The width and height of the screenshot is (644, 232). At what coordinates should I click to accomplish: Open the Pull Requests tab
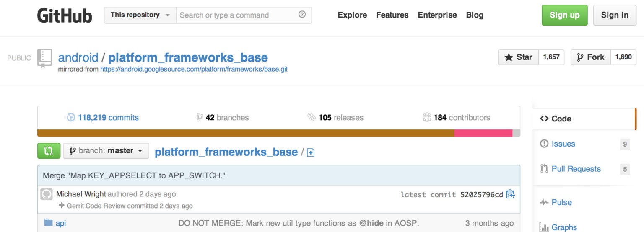pyautogui.click(x=576, y=169)
